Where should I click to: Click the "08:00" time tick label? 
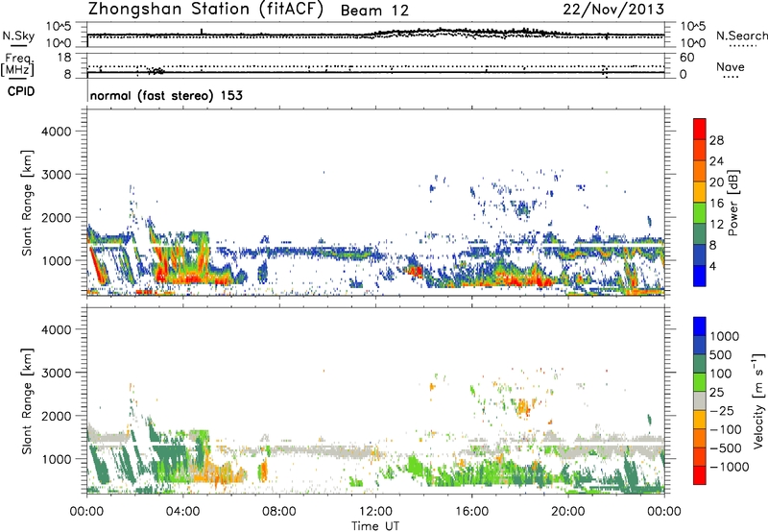tap(279, 512)
